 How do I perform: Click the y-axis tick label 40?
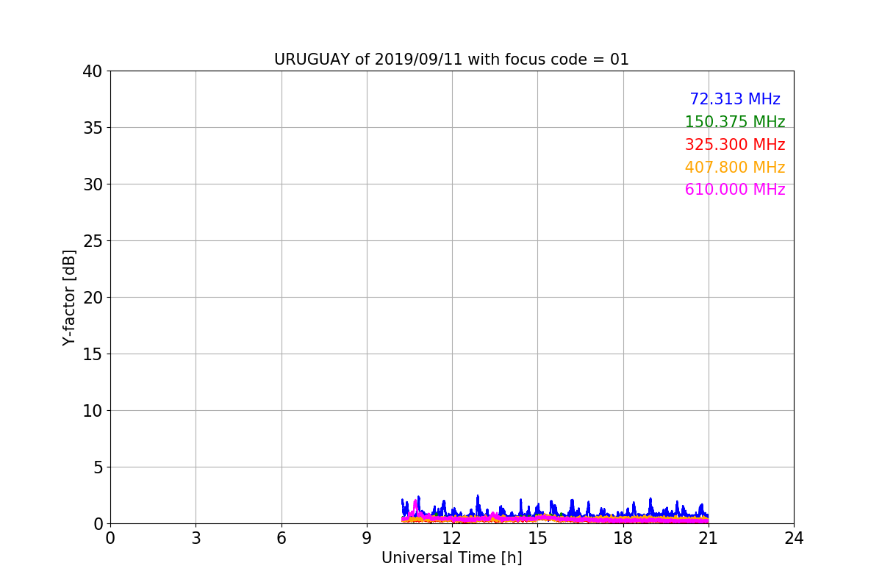93,71
